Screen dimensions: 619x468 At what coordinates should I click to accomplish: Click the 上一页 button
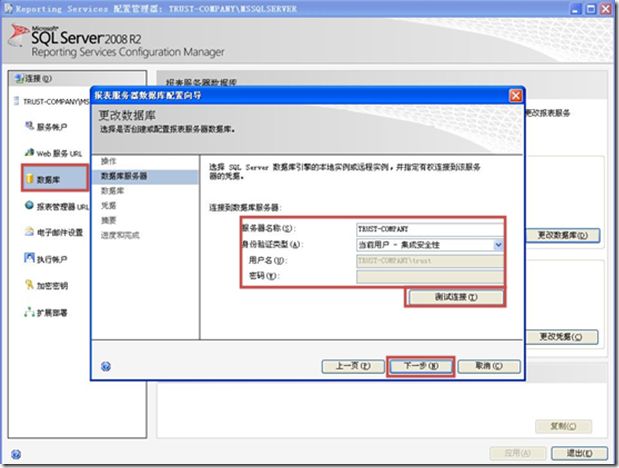353,366
